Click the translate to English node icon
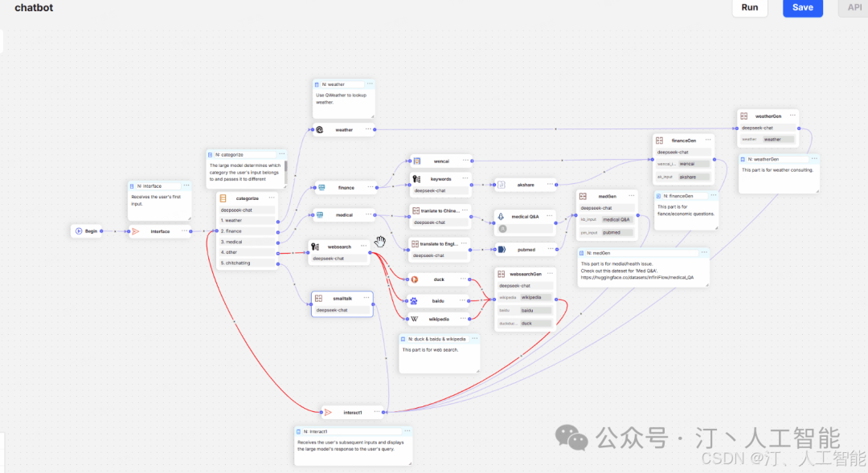The height and width of the screenshot is (473, 868). point(415,243)
